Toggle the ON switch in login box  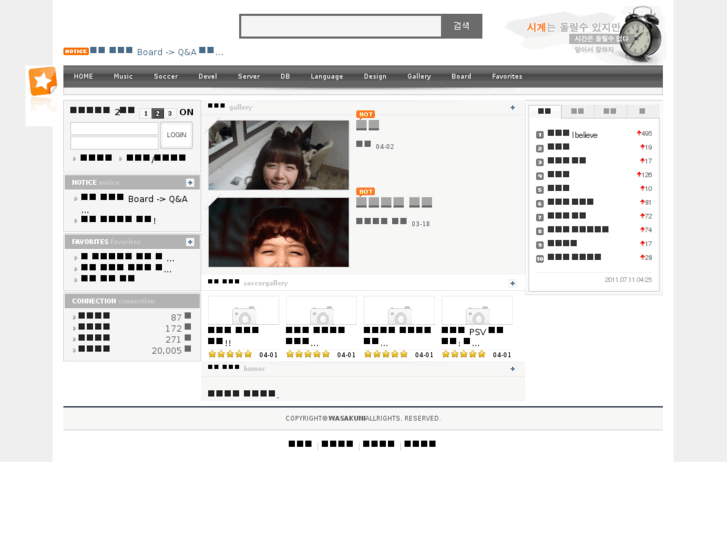tap(186, 112)
